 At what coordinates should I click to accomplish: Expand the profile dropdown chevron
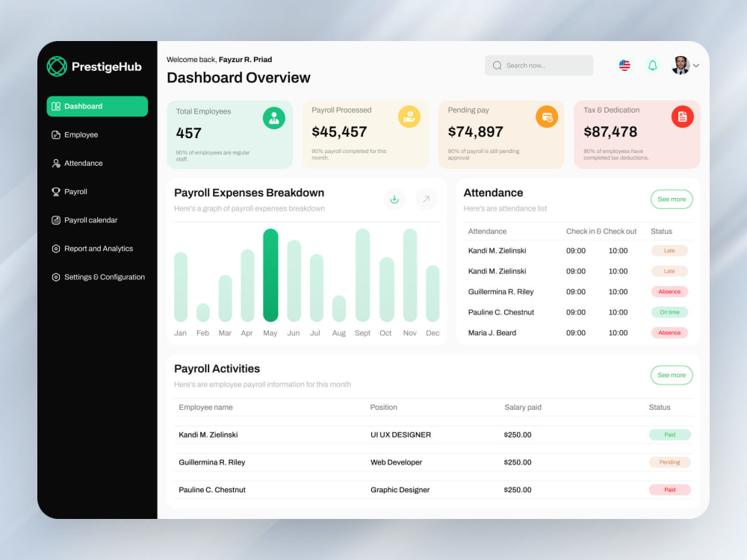coord(696,66)
